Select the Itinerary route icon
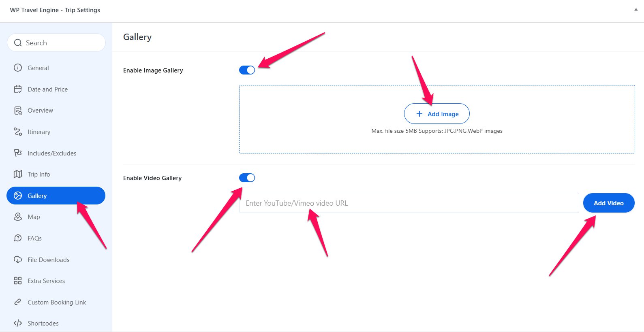Viewport: 644px width, 332px height. (18, 132)
